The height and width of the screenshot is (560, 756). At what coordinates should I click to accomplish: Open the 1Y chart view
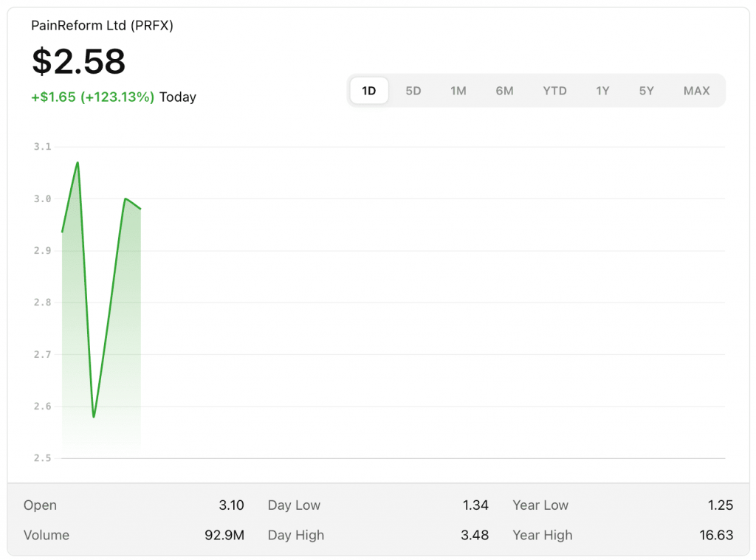pyautogui.click(x=602, y=91)
